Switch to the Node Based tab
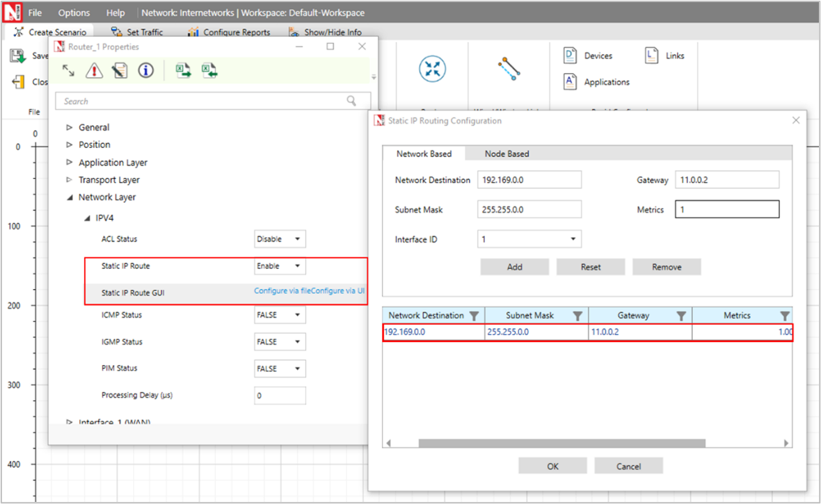Viewport: 821px width, 504px height. [x=507, y=154]
